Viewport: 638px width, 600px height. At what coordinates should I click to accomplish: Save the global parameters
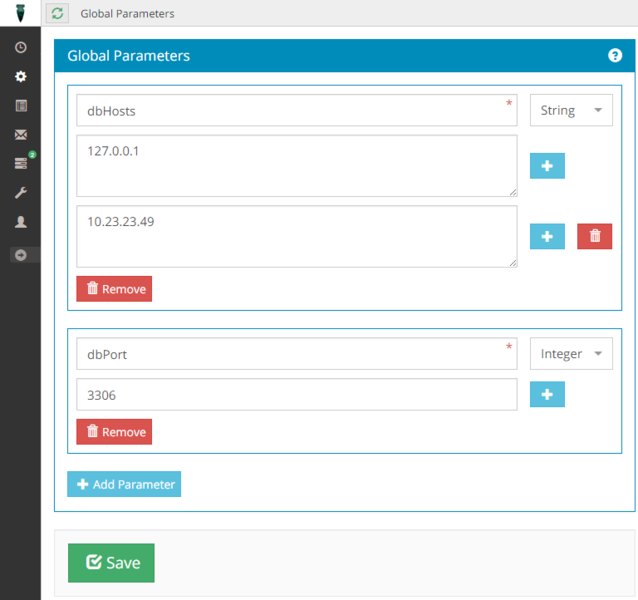[x=111, y=563]
